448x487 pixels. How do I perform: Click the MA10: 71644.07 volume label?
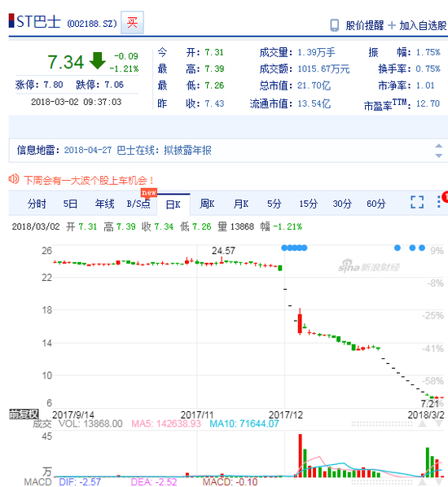point(244,423)
